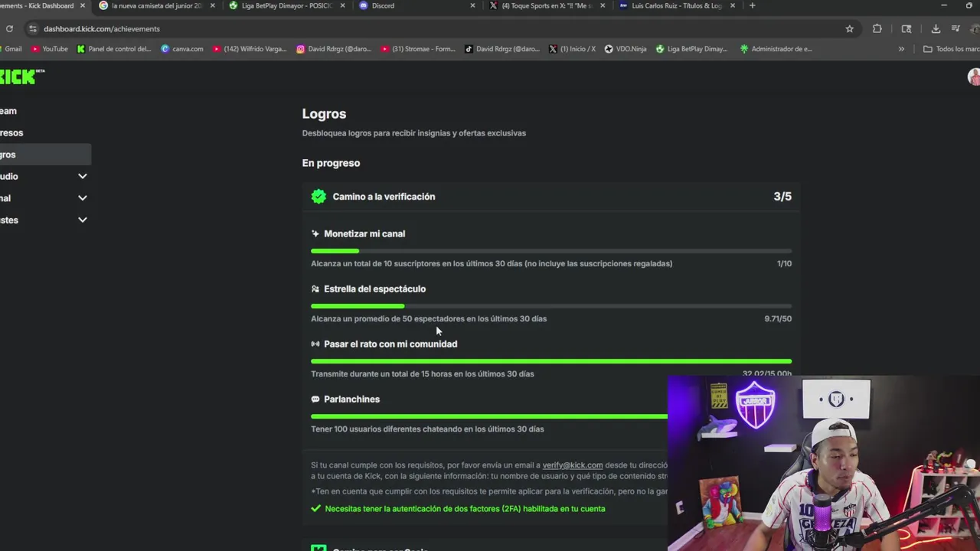
Task: Select the Logros item in sidebar
Action: pos(44,155)
